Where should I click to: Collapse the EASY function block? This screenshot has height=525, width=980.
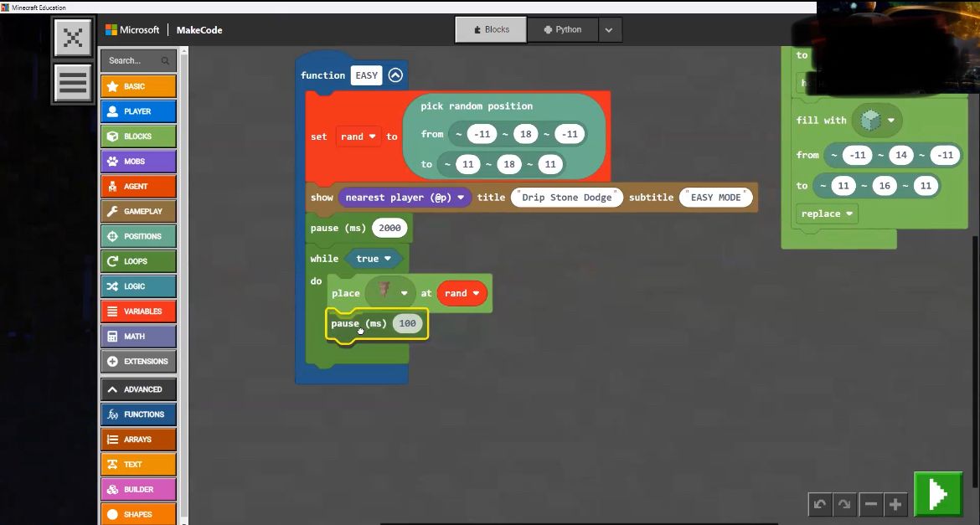click(x=395, y=75)
